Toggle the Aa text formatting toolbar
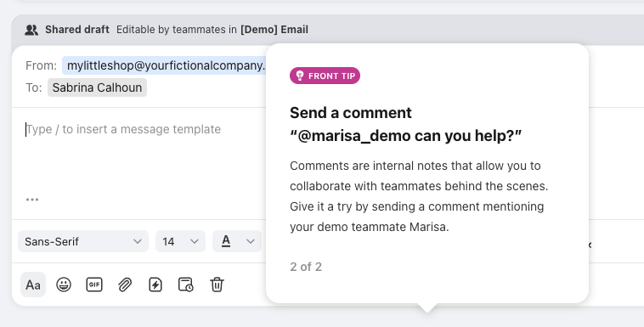 pos(33,285)
